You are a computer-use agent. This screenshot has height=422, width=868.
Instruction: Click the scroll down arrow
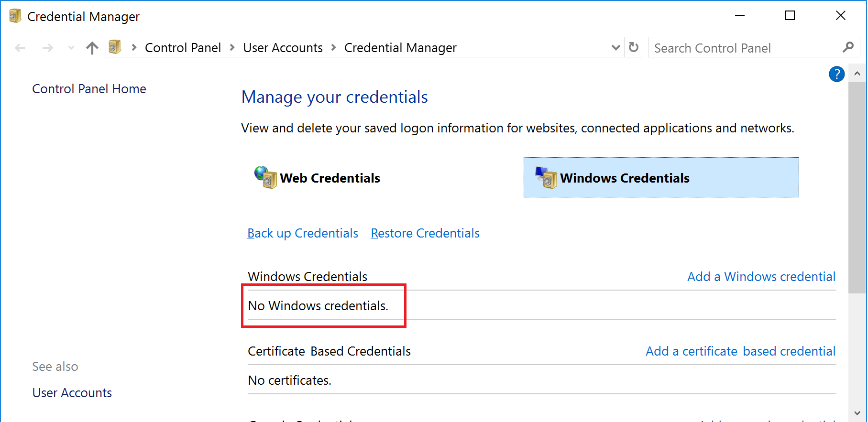(x=857, y=413)
